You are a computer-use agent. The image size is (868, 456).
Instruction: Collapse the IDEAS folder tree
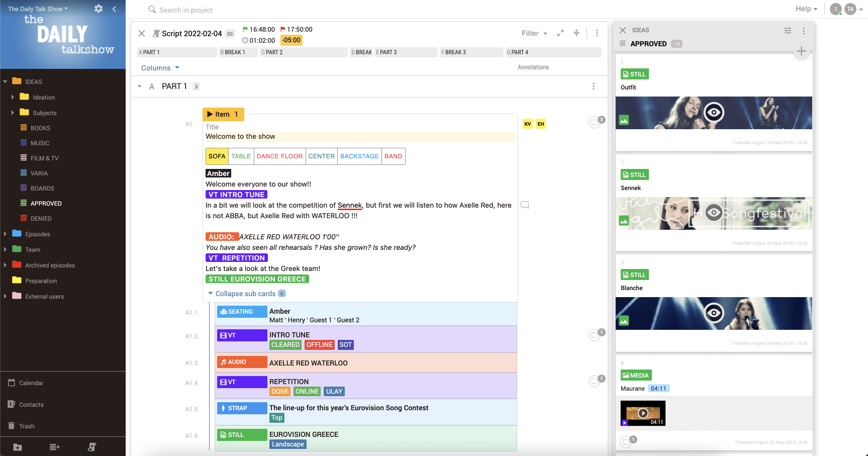pyautogui.click(x=5, y=81)
